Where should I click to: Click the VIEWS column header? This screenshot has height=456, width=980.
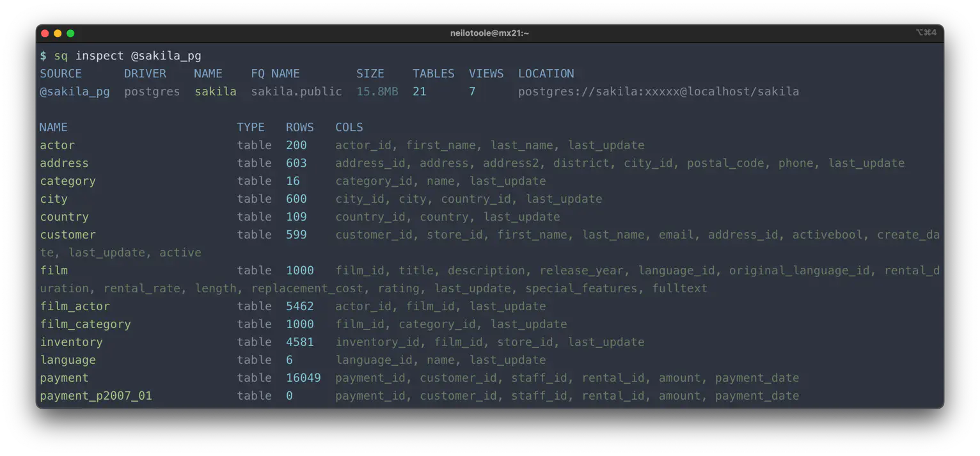click(486, 74)
